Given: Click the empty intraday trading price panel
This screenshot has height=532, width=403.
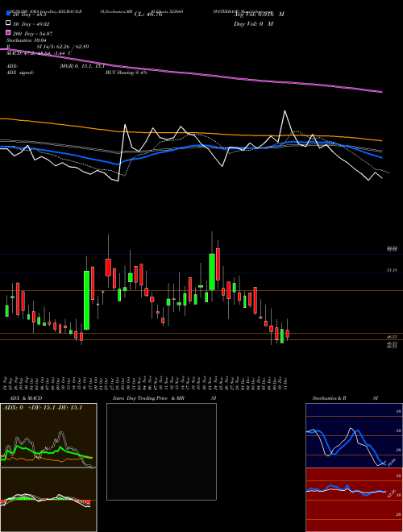Looking at the screenshot, I should [x=161, y=451].
